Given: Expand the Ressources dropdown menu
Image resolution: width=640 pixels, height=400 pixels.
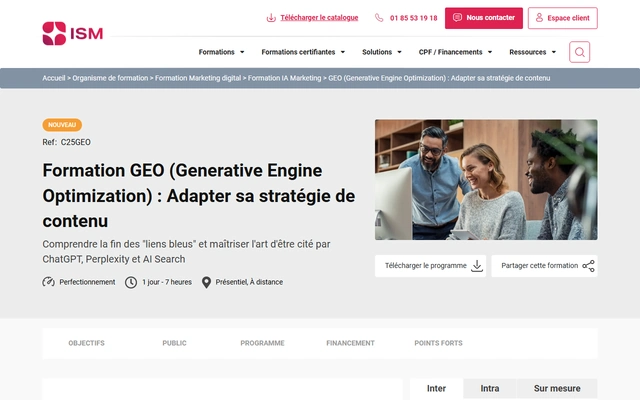Looking at the screenshot, I should [x=533, y=52].
